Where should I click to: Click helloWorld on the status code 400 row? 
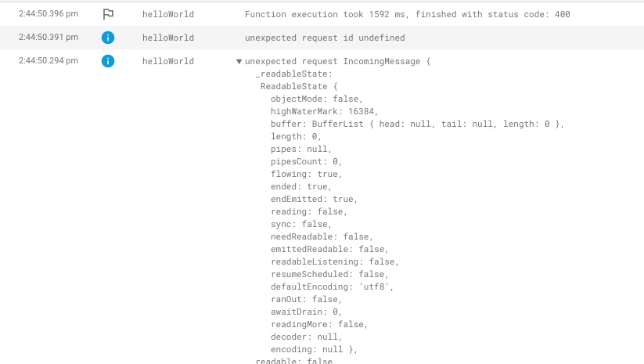[168, 14]
